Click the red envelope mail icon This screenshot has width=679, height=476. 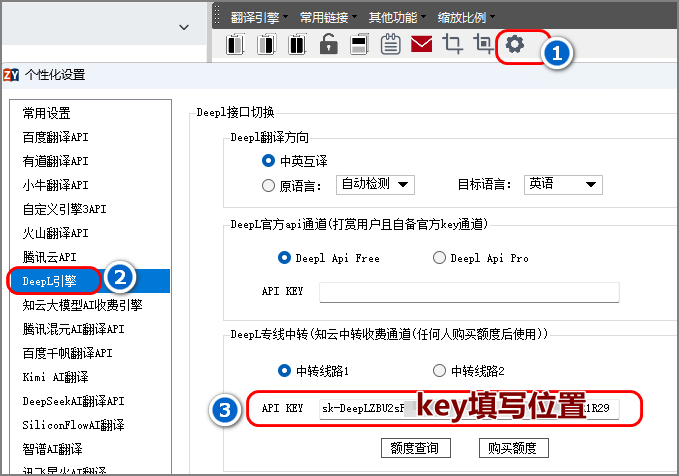pos(422,44)
